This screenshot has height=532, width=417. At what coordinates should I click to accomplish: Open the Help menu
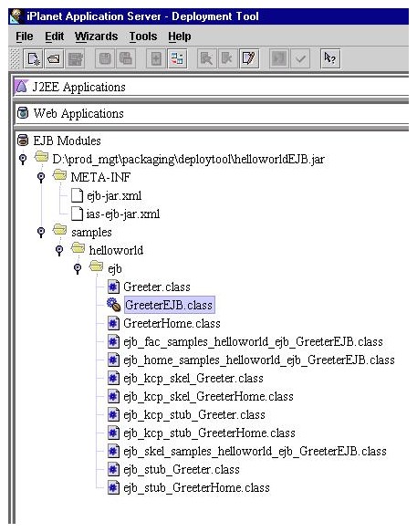180,37
